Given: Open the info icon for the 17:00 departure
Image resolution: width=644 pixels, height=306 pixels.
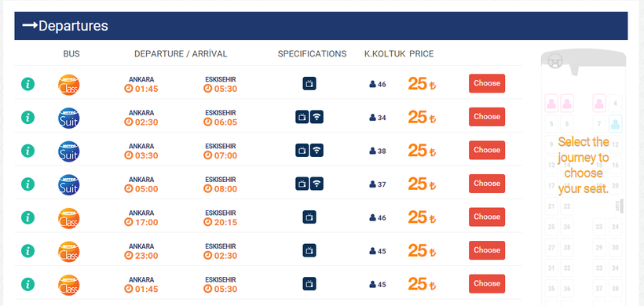Looking at the screenshot, I should 27,217.
